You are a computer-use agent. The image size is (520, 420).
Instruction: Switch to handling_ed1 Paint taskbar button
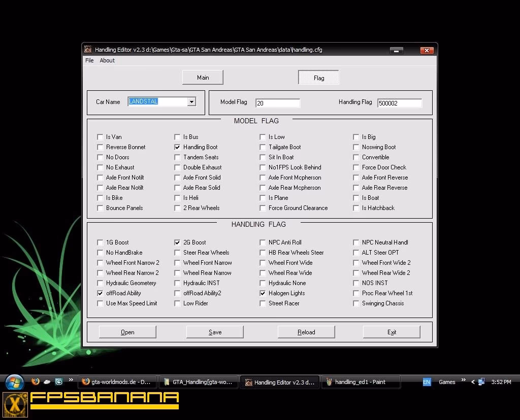361,382
